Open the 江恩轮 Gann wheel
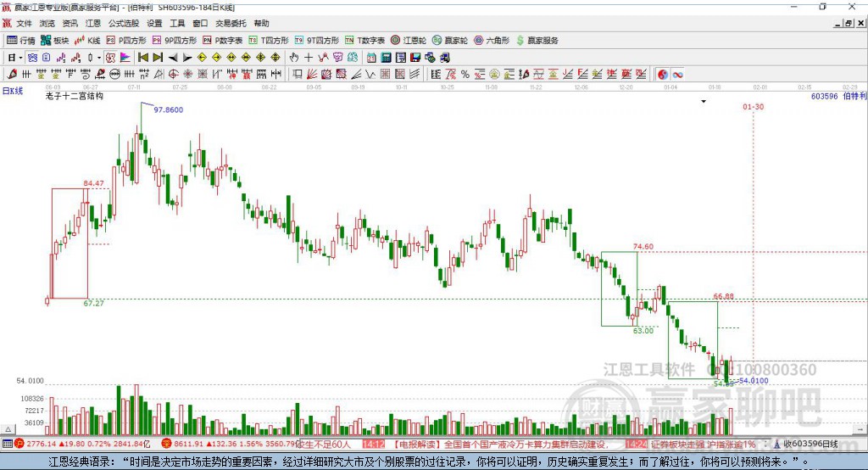868x470 pixels. point(409,41)
